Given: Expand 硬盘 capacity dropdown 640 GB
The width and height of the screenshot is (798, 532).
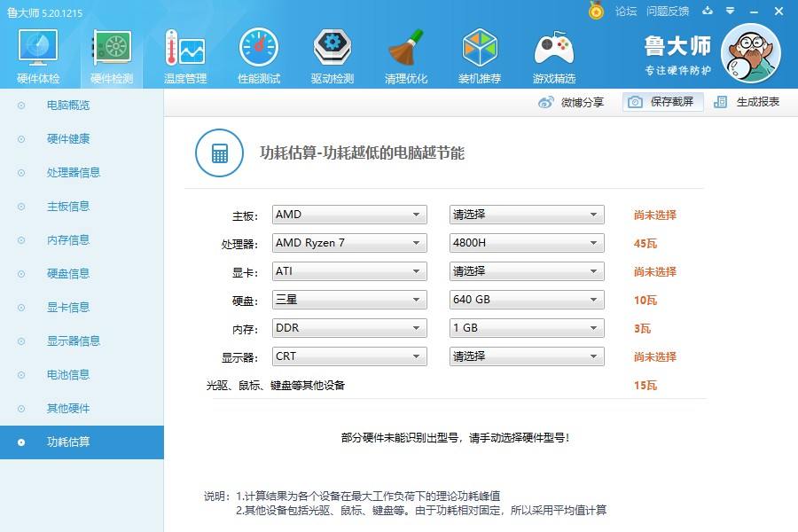Looking at the screenshot, I should [x=527, y=300].
